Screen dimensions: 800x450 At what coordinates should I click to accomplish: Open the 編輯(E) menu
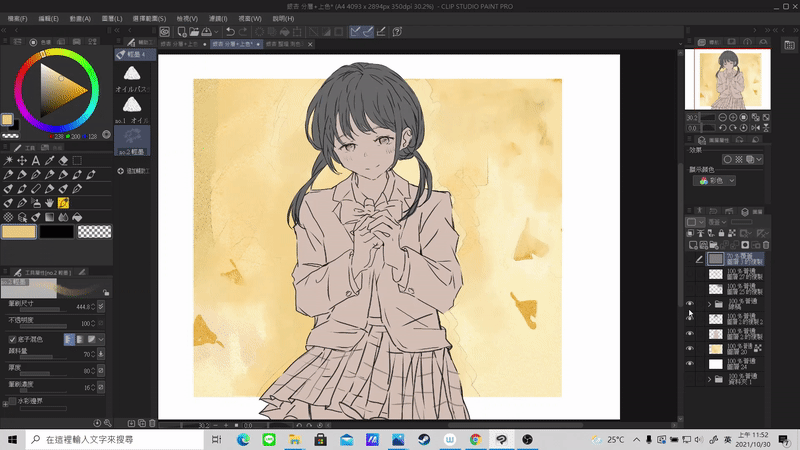[x=48, y=18]
